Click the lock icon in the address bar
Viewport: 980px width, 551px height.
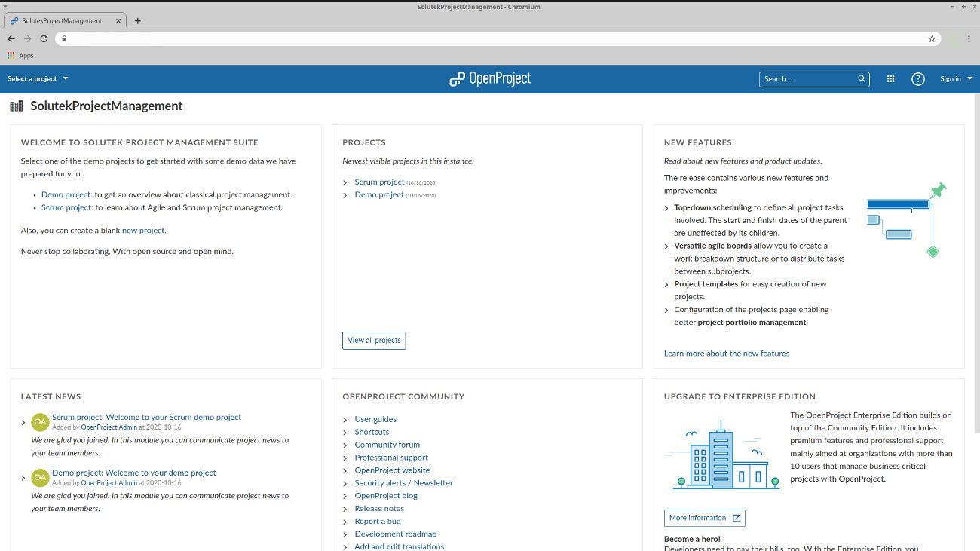(64, 38)
